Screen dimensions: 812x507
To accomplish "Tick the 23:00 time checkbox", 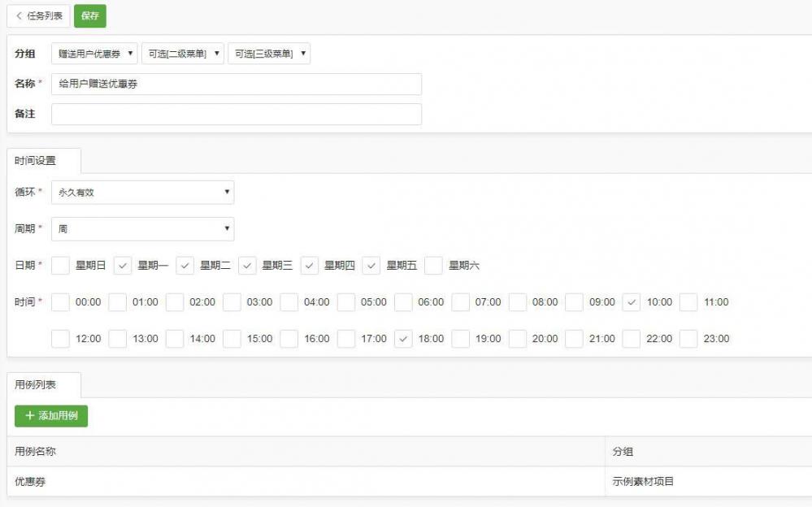I will click(x=688, y=339).
